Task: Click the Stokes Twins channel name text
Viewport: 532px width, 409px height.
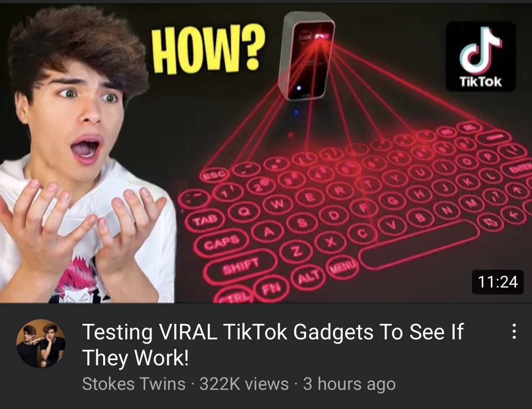Action: (x=134, y=384)
